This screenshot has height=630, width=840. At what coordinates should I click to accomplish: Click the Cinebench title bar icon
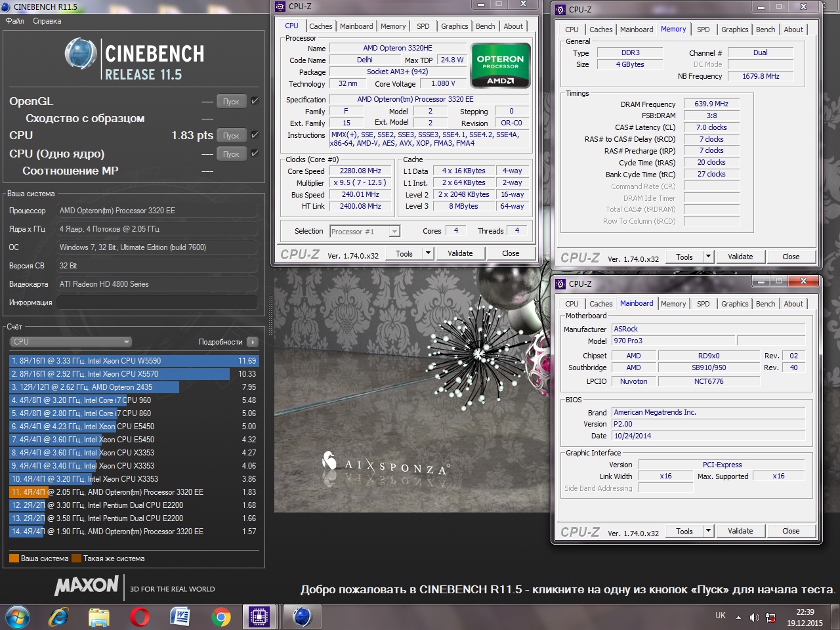(6, 7)
